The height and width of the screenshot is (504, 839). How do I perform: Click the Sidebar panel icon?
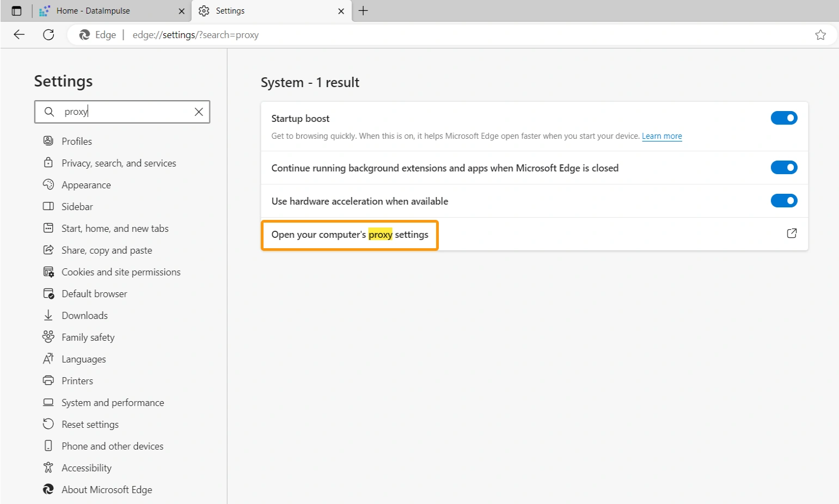click(48, 206)
